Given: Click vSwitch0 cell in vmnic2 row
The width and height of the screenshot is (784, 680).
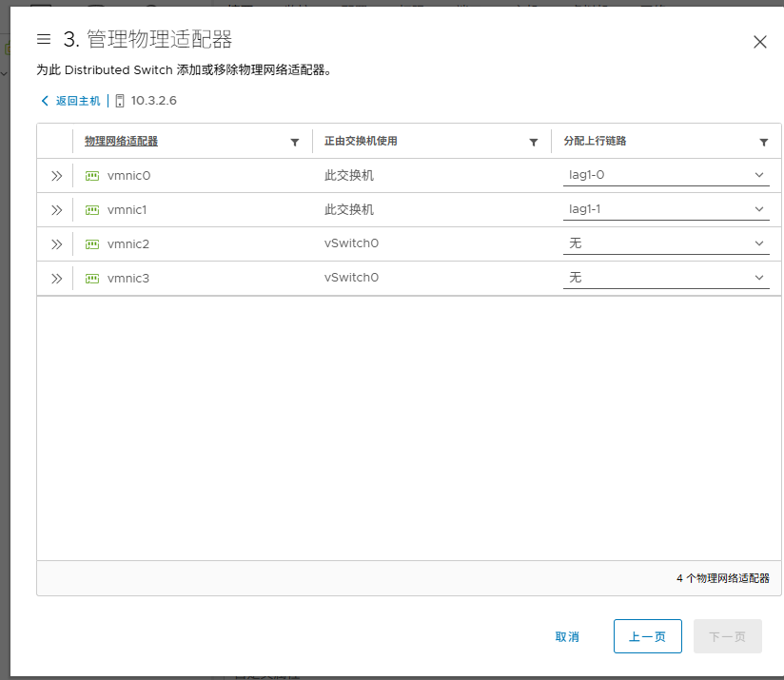Looking at the screenshot, I should click(351, 243).
